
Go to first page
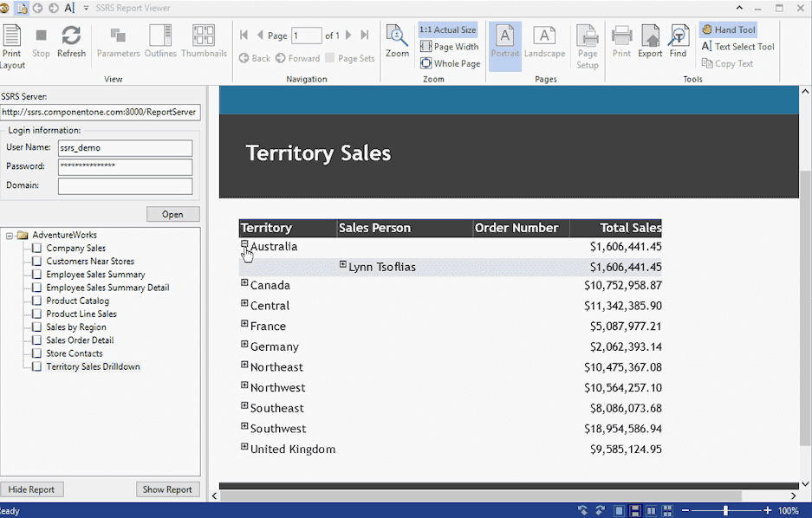click(244, 36)
